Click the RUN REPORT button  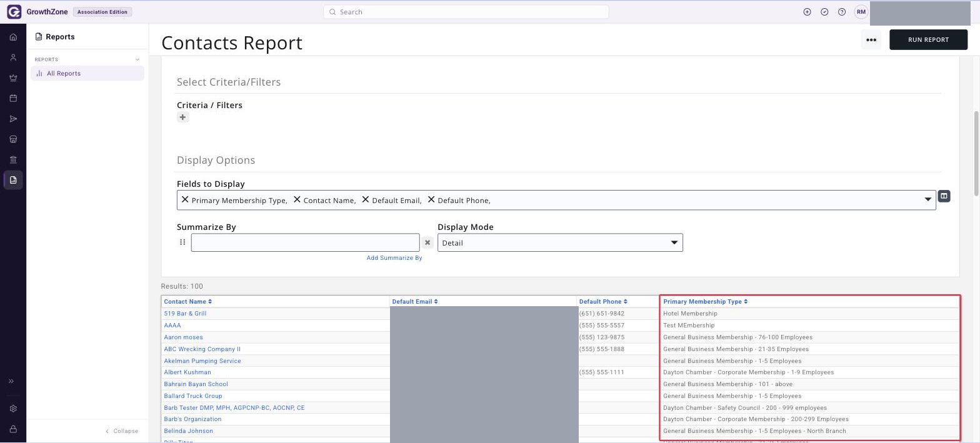[x=928, y=39]
